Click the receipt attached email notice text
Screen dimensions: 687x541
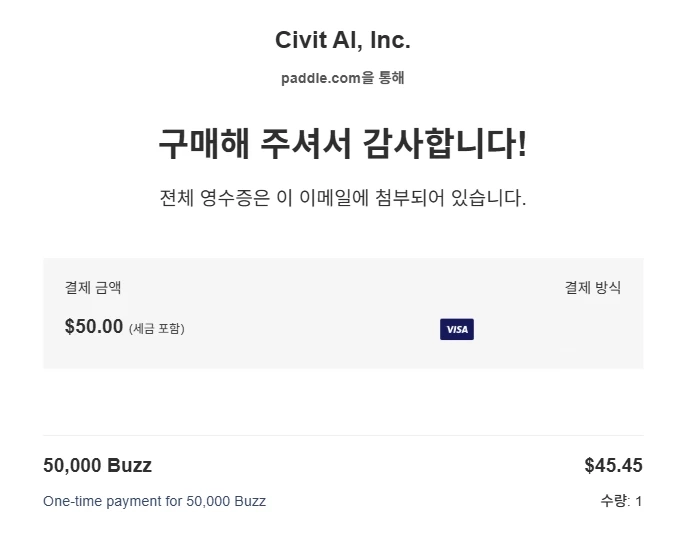tap(343, 198)
